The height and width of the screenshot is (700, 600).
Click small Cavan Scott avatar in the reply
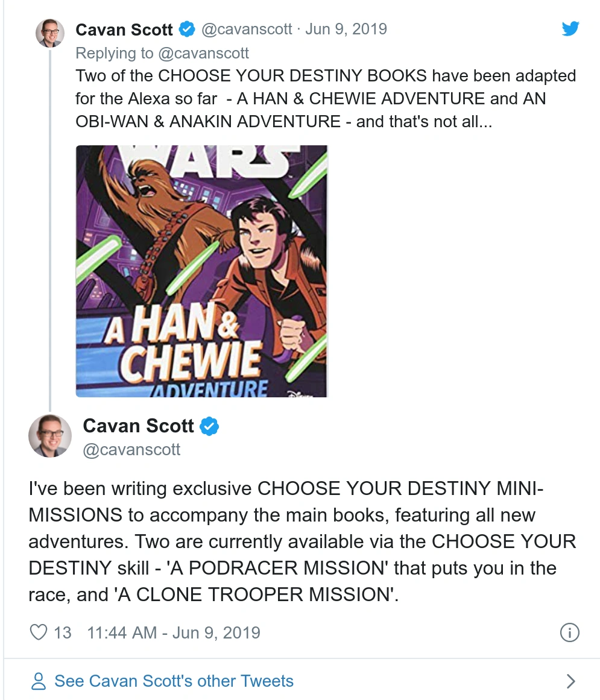point(50,33)
